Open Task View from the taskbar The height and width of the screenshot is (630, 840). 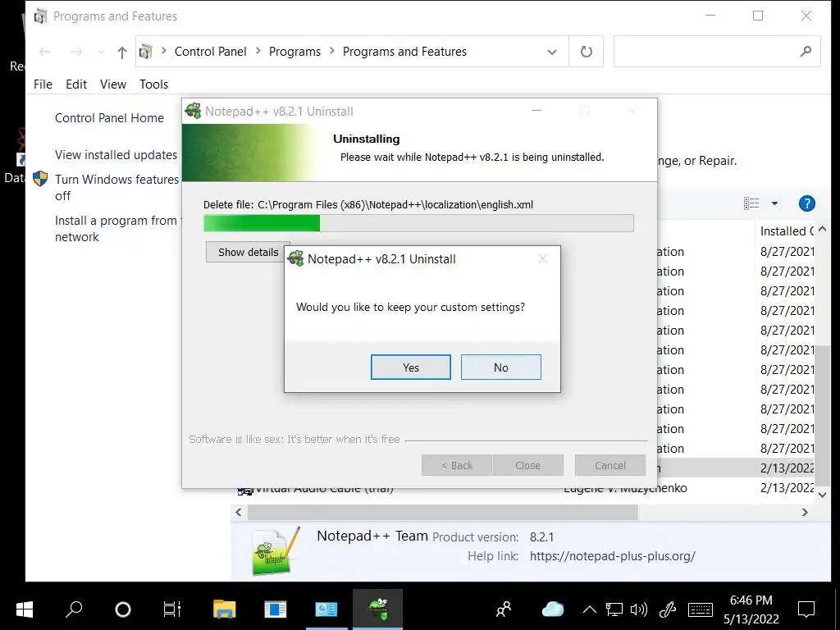click(x=172, y=609)
